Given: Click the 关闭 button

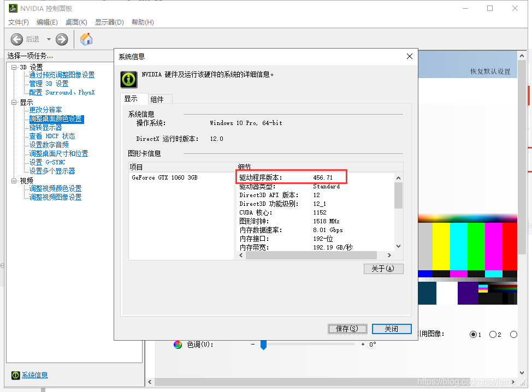Looking at the screenshot, I should pos(392,329).
